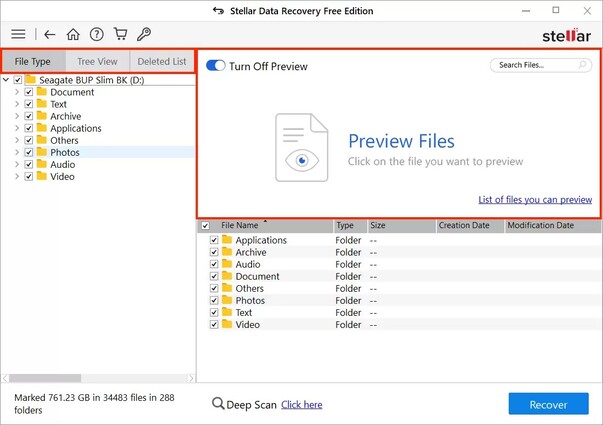
Task: Expand the Archive tree node
Action: (17, 116)
